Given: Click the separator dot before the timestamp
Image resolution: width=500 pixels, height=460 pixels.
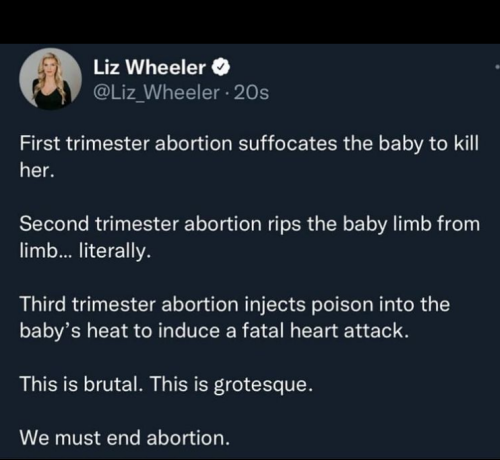Looking at the screenshot, I should 227,93.
